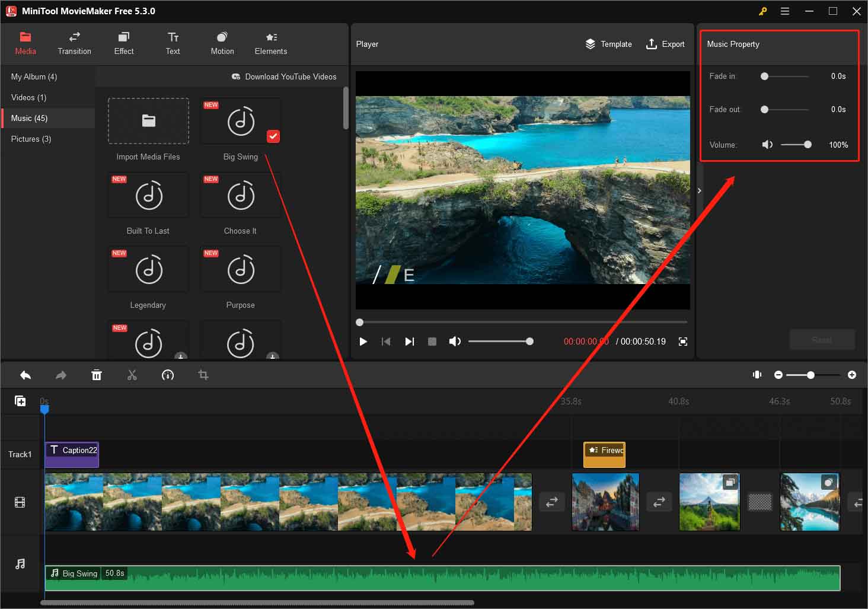This screenshot has width=868, height=609.
Task: Click the scissors split tool
Action: 132,375
